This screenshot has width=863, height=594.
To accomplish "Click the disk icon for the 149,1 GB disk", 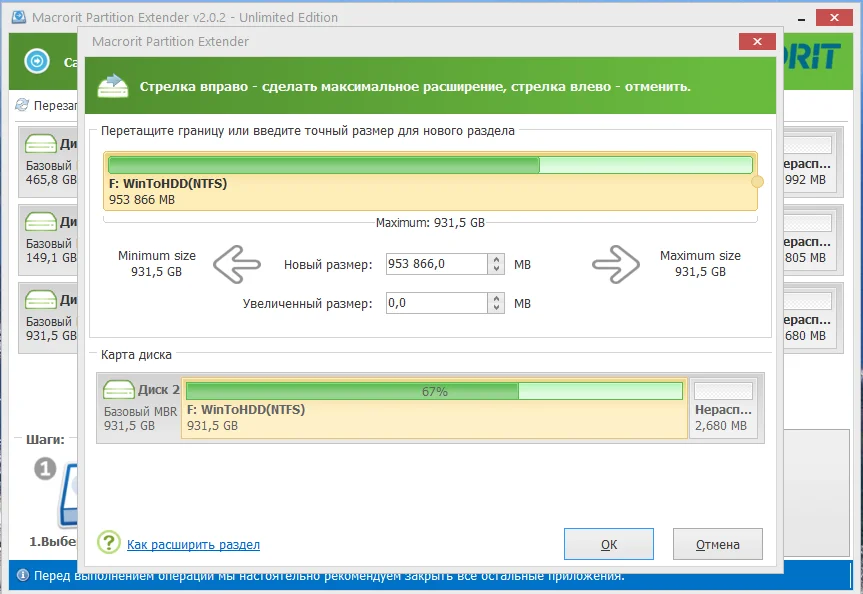I will (x=41, y=222).
